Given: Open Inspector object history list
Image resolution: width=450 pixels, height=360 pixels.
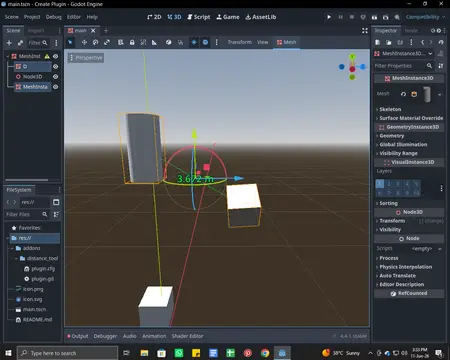Looking at the screenshot, I should coord(441,42).
